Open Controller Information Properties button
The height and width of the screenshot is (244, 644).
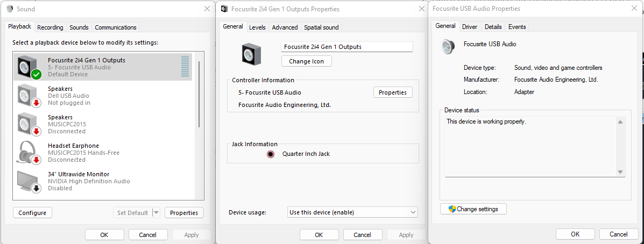tap(393, 92)
